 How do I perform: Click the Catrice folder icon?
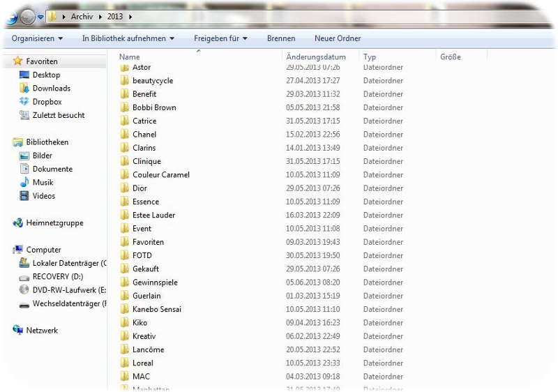pyautogui.click(x=125, y=121)
